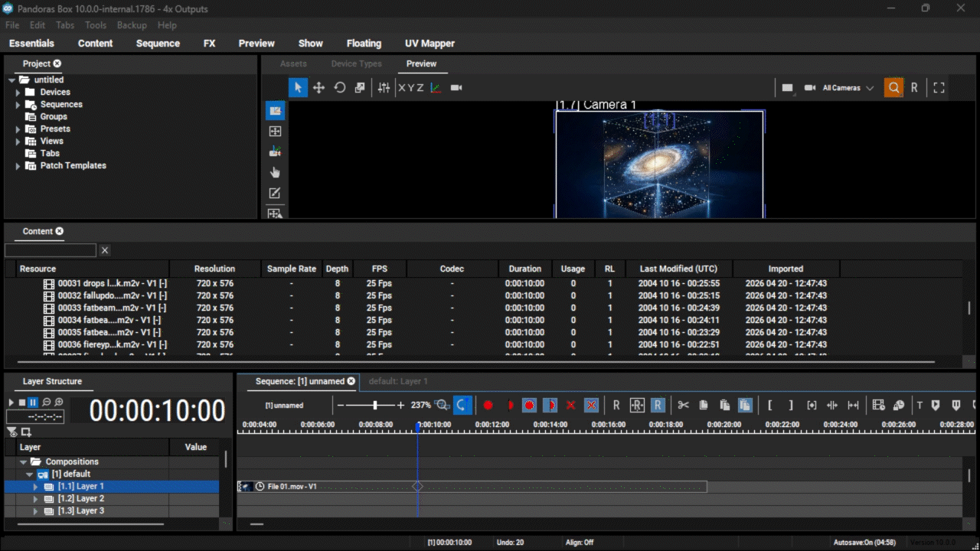This screenshot has width=980, height=551.
Task: Select the arrow selection tool in Preview toolbar
Action: 298,88
